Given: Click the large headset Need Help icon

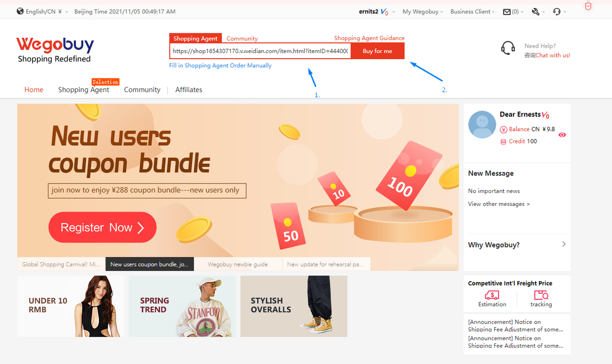Looking at the screenshot, I should [508, 48].
